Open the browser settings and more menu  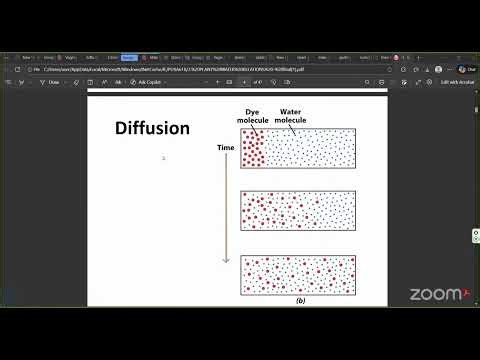[450, 69]
